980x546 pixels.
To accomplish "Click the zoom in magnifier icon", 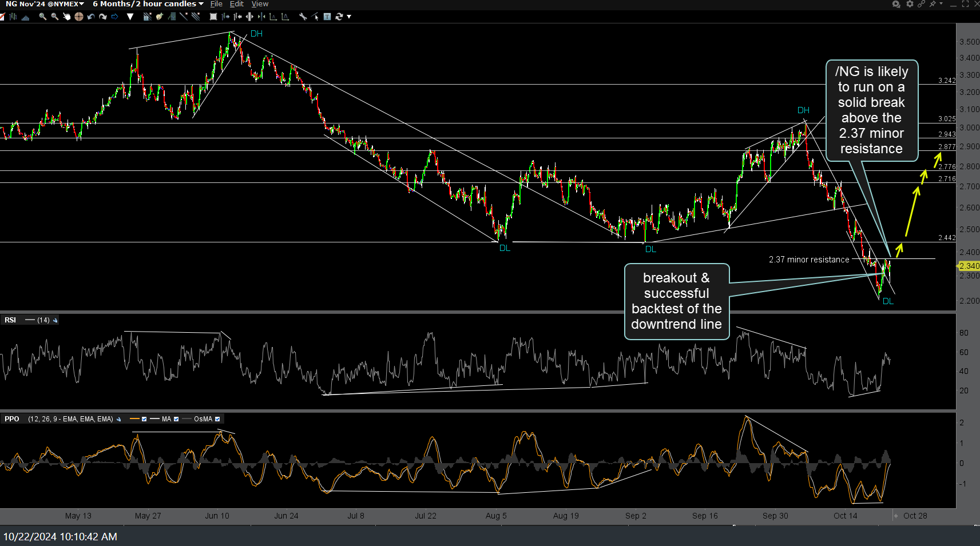I will tap(42, 17).
